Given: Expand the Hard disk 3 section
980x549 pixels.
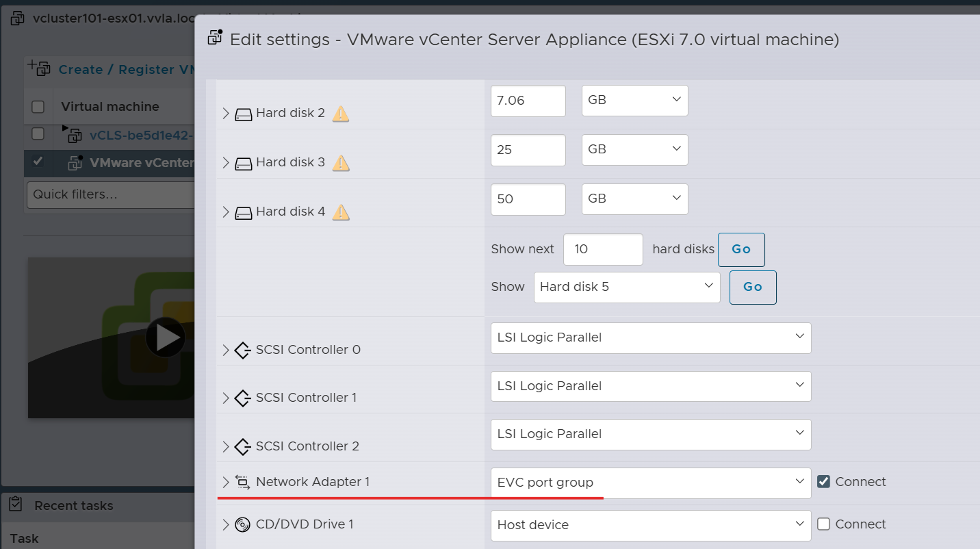Looking at the screenshot, I should [x=226, y=163].
